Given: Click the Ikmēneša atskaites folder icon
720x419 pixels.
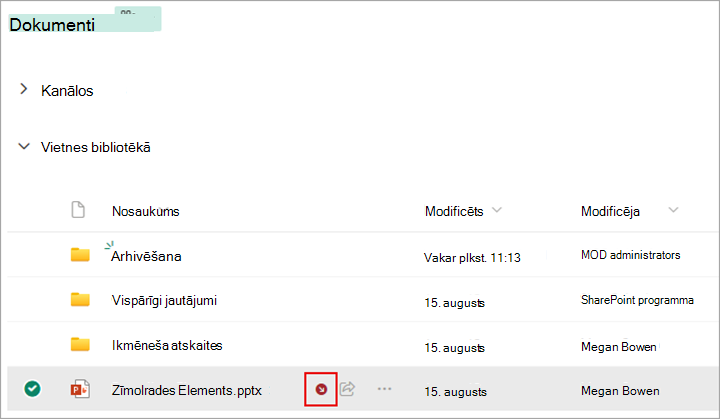Looking at the screenshot, I should [x=80, y=344].
